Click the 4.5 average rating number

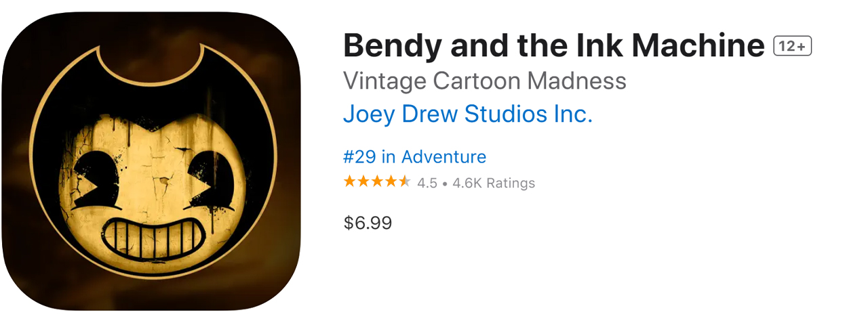[427, 183]
